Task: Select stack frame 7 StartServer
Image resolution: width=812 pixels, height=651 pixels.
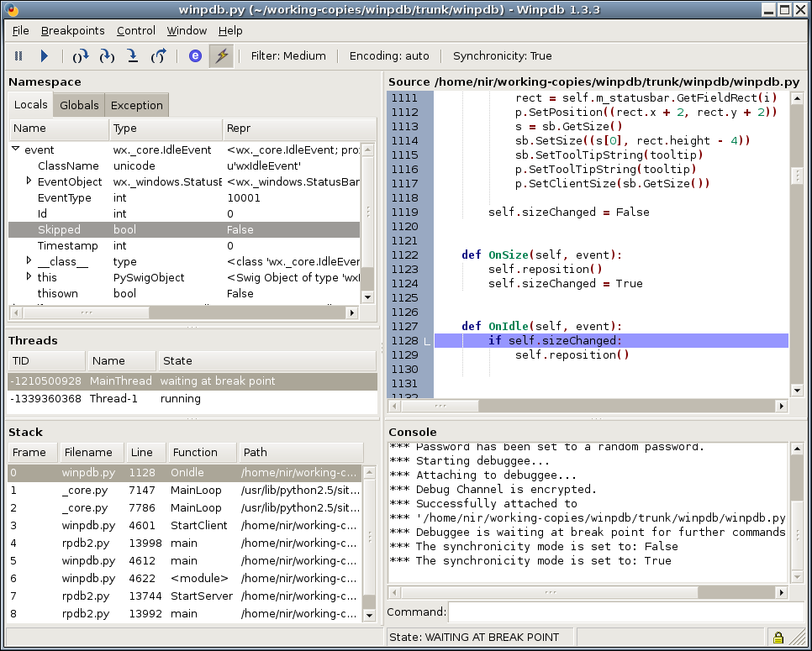Action: [184, 596]
